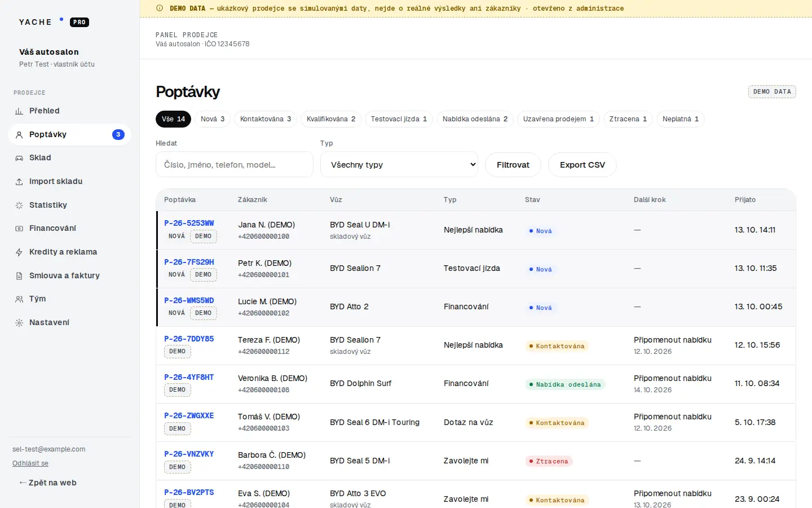Click the 'Ztracena' status badge
Screen dimensions: 812x508
pos(549,461)
